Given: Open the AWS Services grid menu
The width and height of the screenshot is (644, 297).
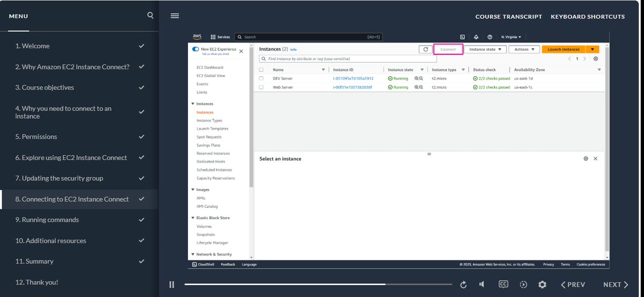Looking at the screenshot, I should click(220, 37).
